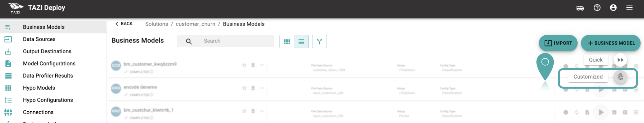The height and width of the screenshot is (123, 644).
Task: Open the tour bus icon in header
Action: [x=580, y=8]
